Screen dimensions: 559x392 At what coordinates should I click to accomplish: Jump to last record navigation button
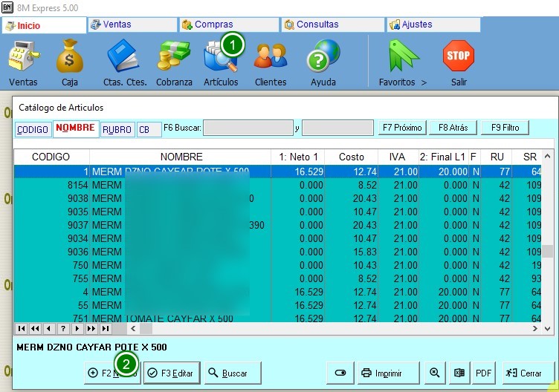tap(105, 328)
